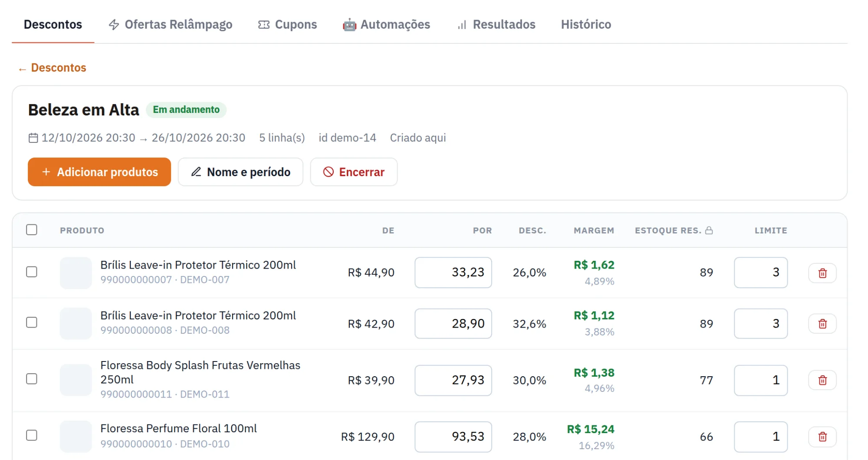This screenshot has width=868, height=460.
Task: Click original price R$ 129,90
Action: click(x=368, y=437)
